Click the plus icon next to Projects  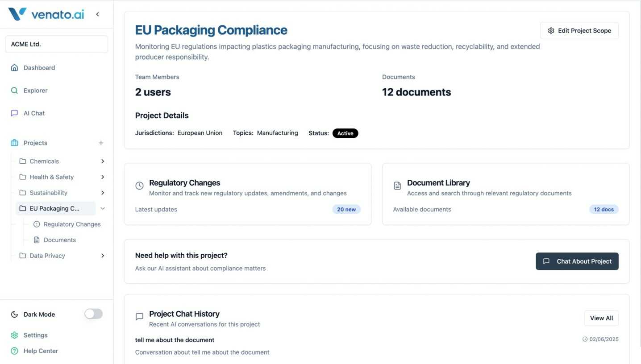pyautogui.click(x=101, y=143)
